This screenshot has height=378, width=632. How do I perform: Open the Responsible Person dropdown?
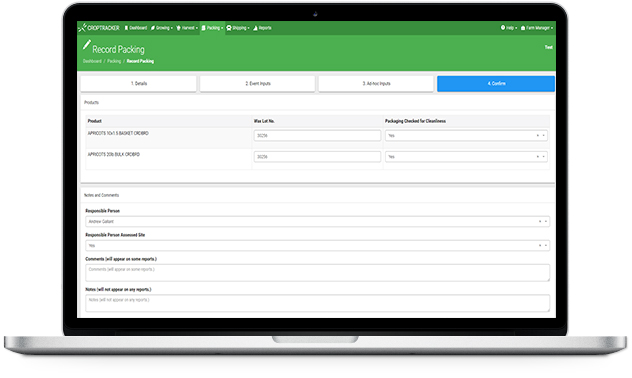click(x=318, y=221)
